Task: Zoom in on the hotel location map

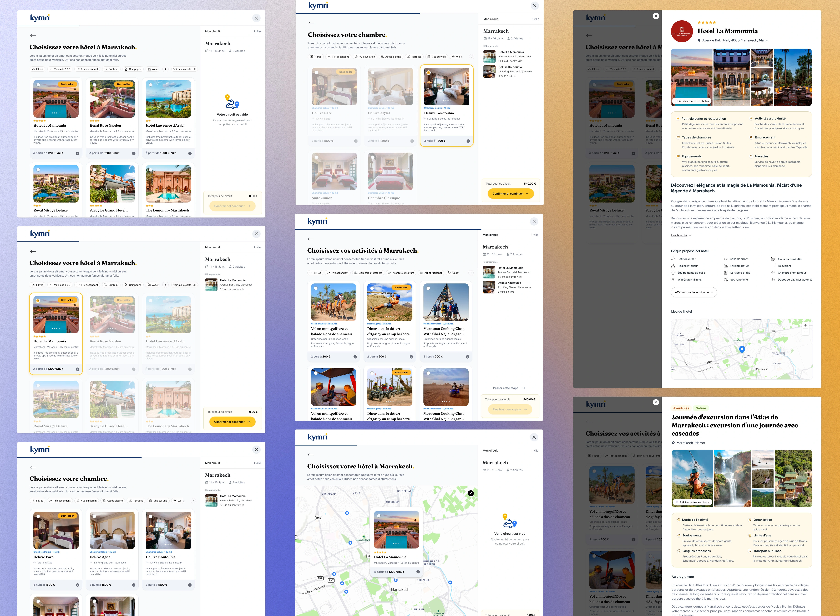Action: tap(805, 325)
